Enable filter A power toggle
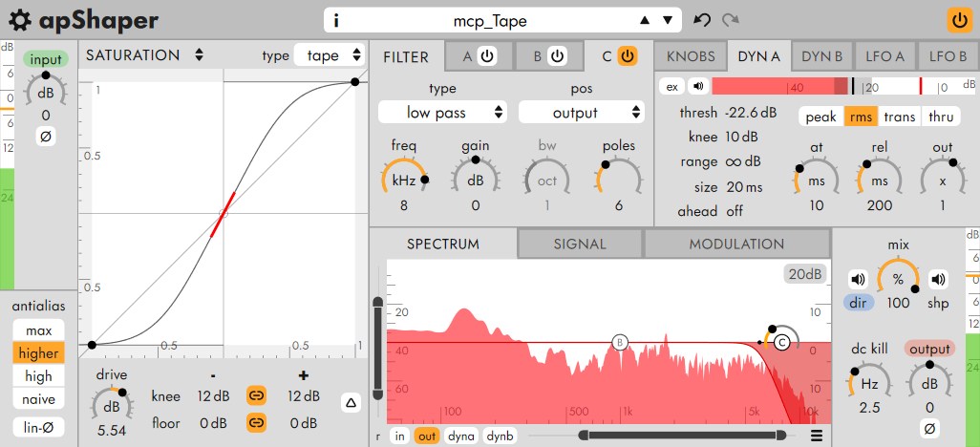Viewport: 980px width, 447px height. pyautogui.click(x=486, y=56)
